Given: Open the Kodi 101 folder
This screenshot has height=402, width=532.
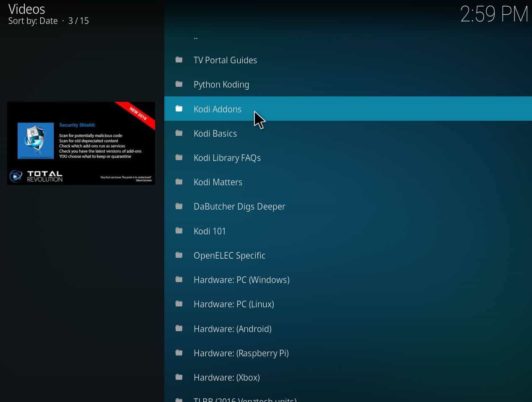Looking at the screenshot, I should click(x=348, y=231).
